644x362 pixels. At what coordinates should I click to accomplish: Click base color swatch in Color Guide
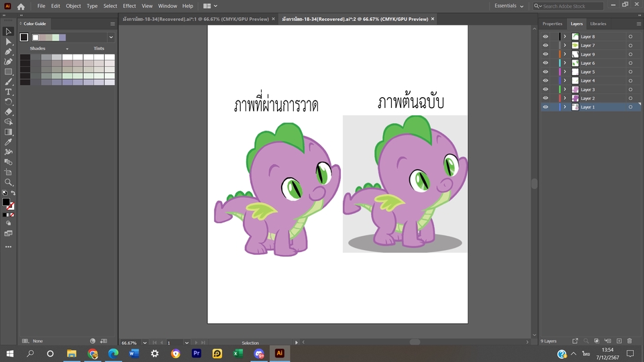point(24,38)
